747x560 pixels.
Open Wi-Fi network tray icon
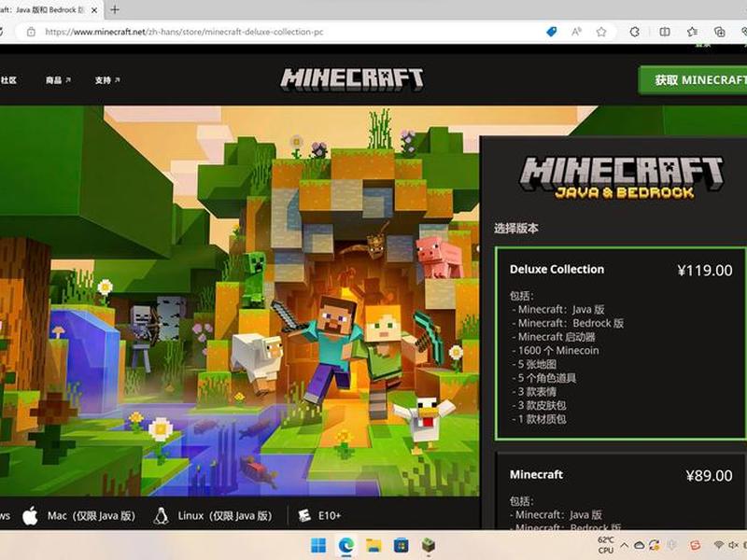point(718,545)
